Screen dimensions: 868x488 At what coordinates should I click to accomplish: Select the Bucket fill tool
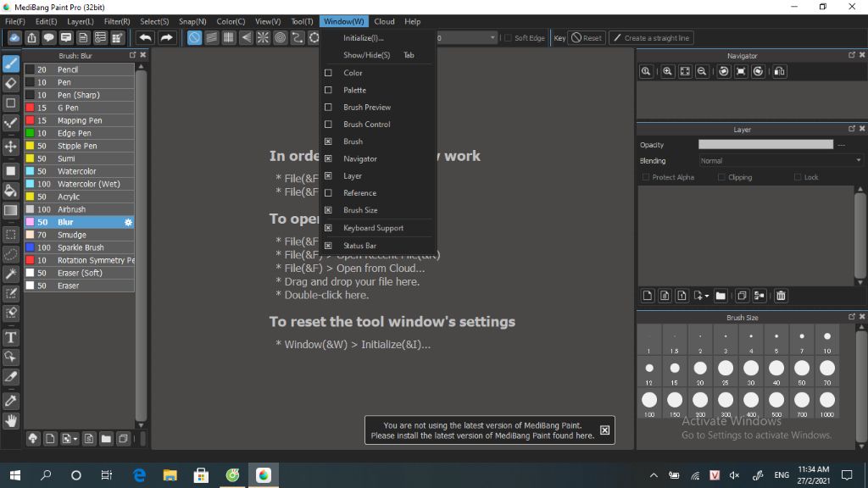(11, 191)
